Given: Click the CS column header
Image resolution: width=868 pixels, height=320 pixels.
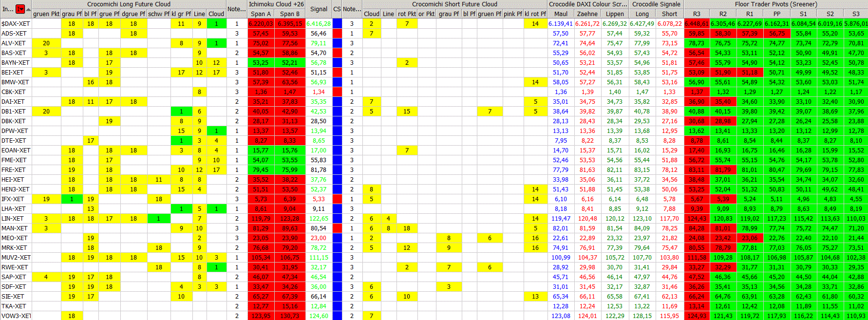Looking at the screenshot, I should [337, 9].
